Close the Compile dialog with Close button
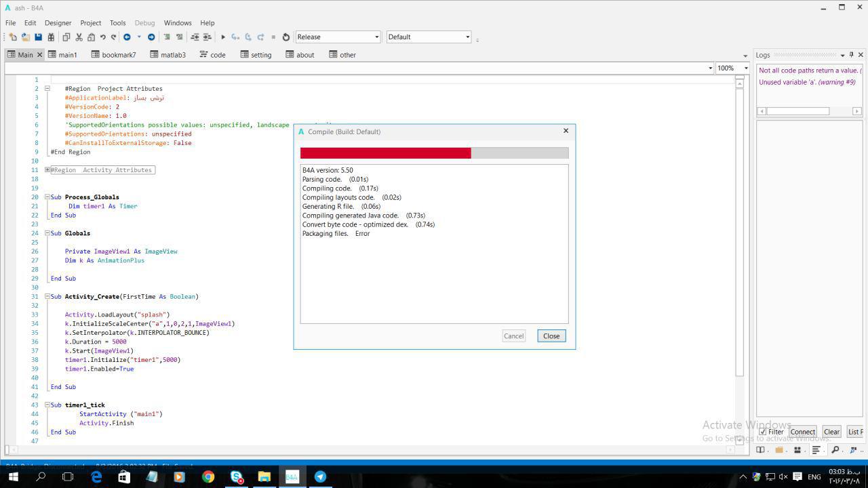868x488 pixels. point(551,336)
